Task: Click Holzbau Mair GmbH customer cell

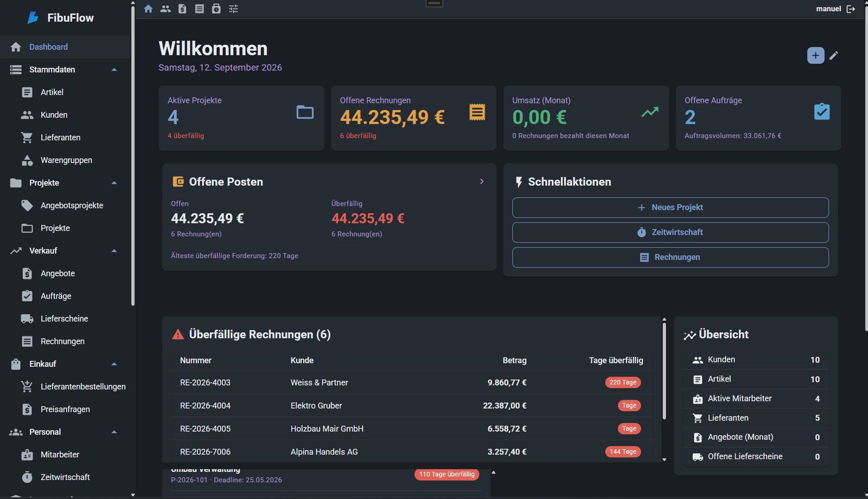Action: click(327, 428)
